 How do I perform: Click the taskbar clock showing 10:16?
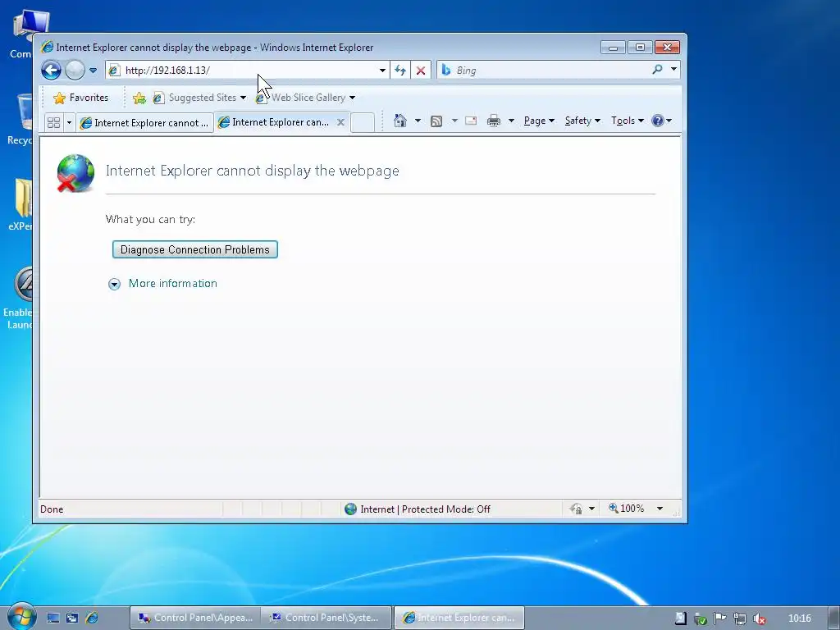[x=799, y=619]
